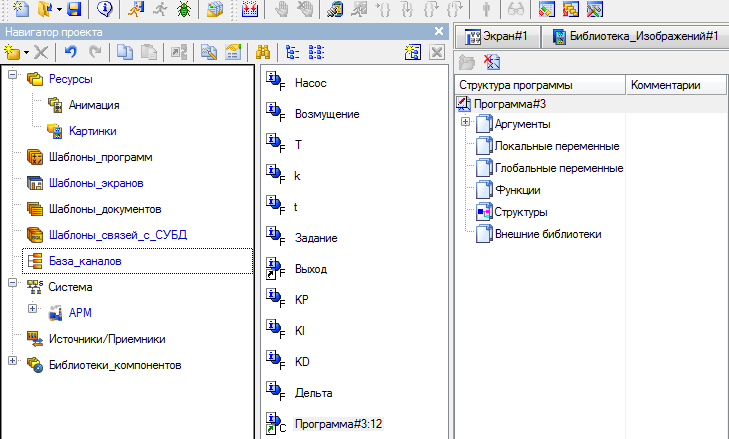729x439 pixels.
Task: Click the edit properties pencil icon in navigator
Action: pos(209,52)
